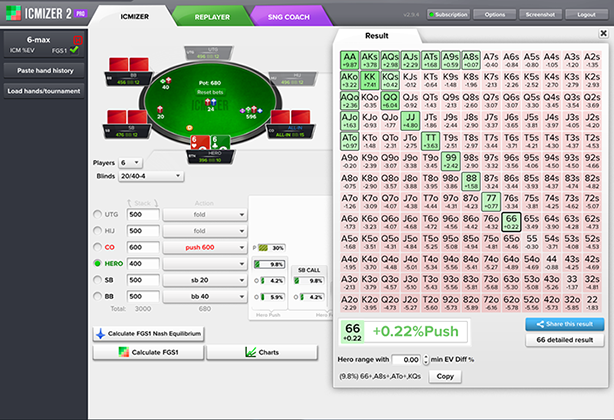This screenshot has width=614, height=420.
Task: Select the UTG position radio button
Action: click(x=97, y=214)
